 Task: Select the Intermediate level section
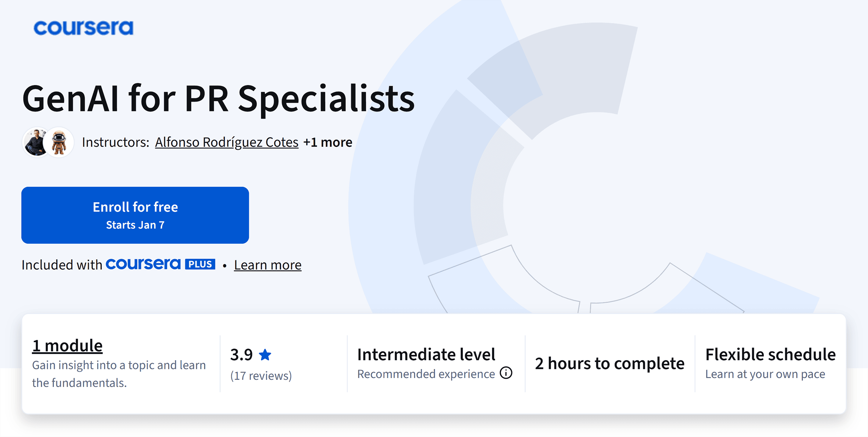[426, 354]
